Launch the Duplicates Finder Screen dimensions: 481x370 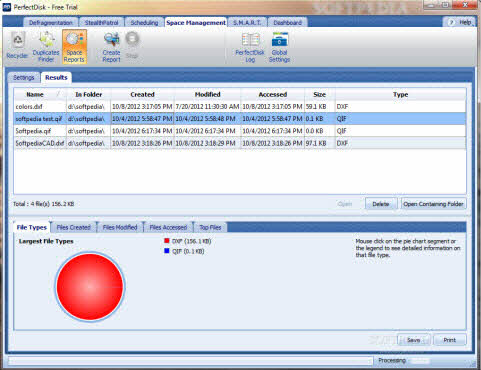[46, 47]
